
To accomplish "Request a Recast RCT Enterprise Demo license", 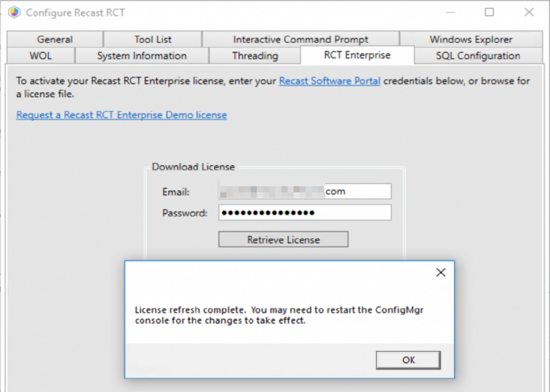I will point(122,114).
